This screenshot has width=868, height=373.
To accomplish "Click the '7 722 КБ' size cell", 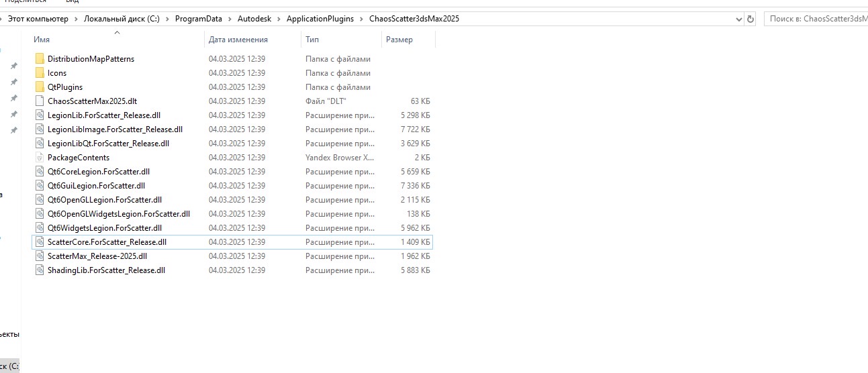I will tap(416, 129).
